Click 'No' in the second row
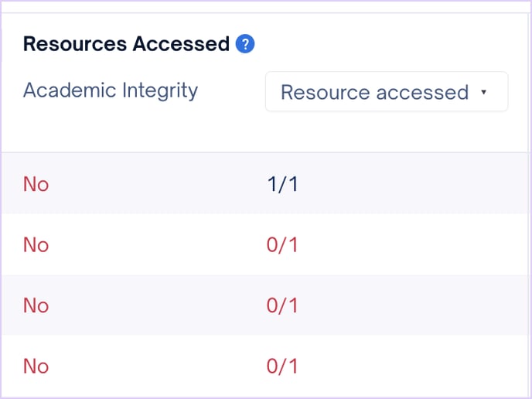 36,244
